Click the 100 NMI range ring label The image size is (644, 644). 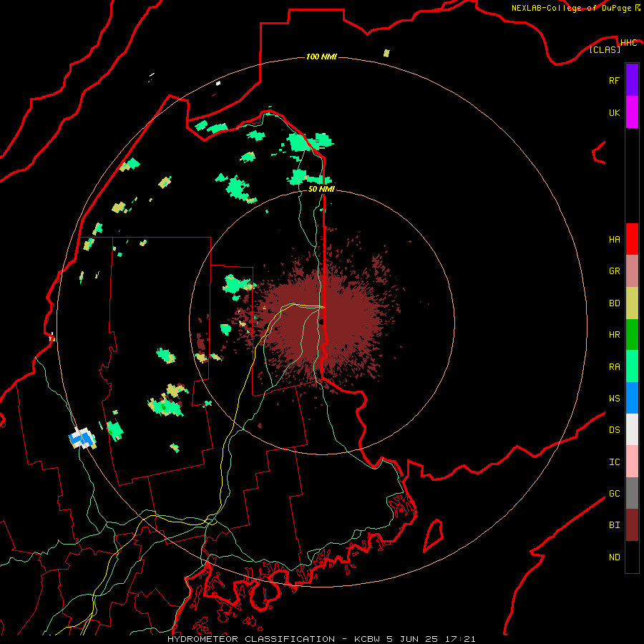pos(321,57)
